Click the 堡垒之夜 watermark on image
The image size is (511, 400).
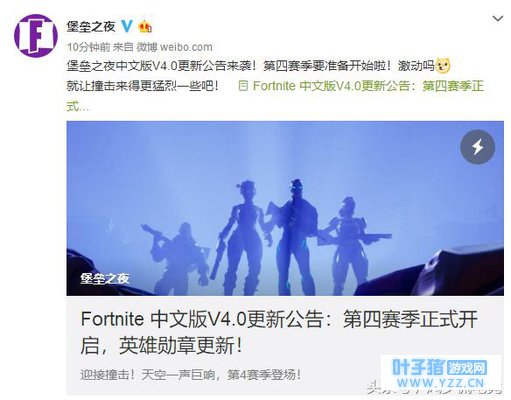[x=104, y=278]
